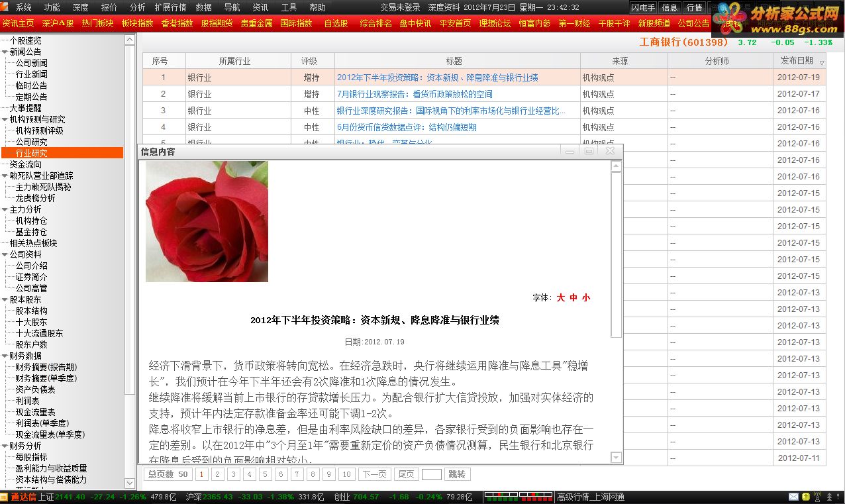Image resolution: width=845 pixels, height=504 pixels.
Task: Click 高级行情_上海网通 connection text
Action: click(x=591, y=497)
